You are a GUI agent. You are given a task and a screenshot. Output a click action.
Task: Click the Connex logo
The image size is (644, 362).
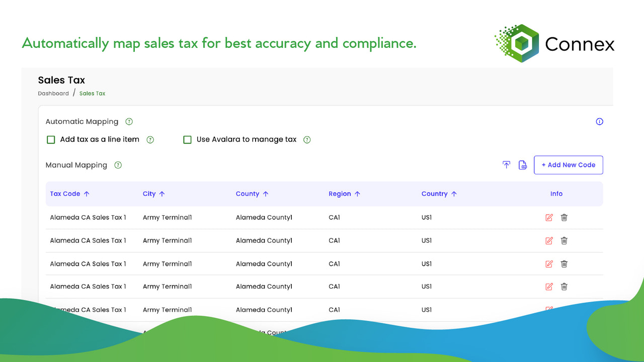(553, 43)
